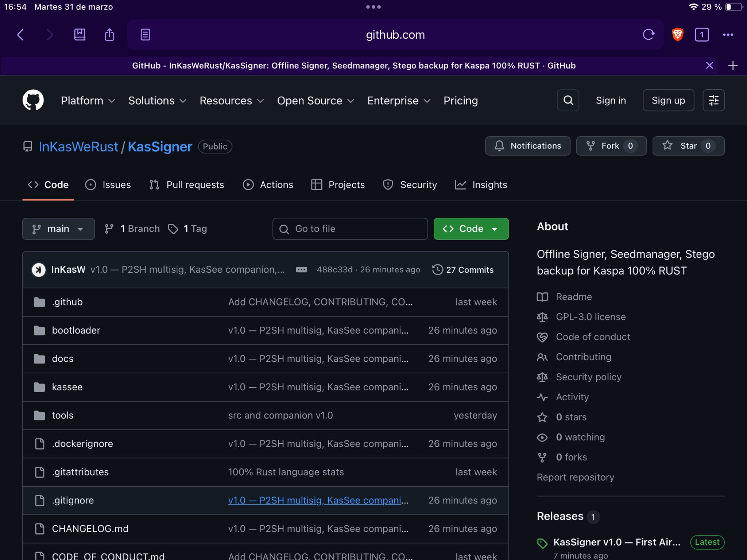Open the bootloader folder
This screenshot has height=560, width=747.
(x=76, y=330)
